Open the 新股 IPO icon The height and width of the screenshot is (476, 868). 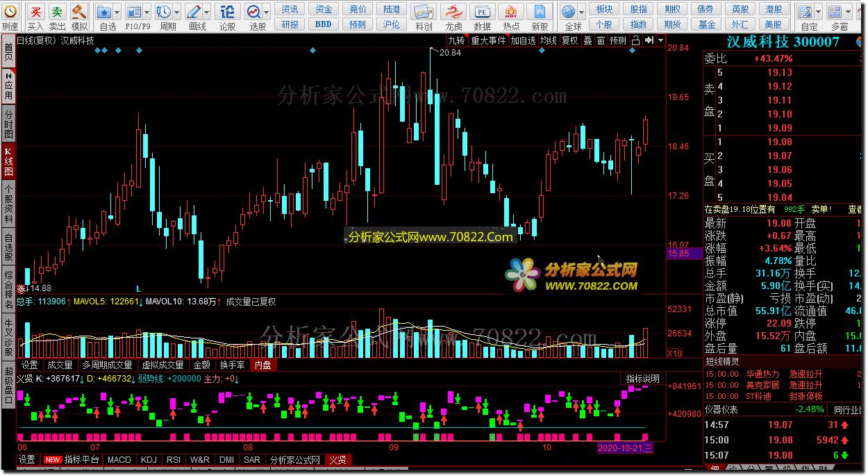coord(540,12)
